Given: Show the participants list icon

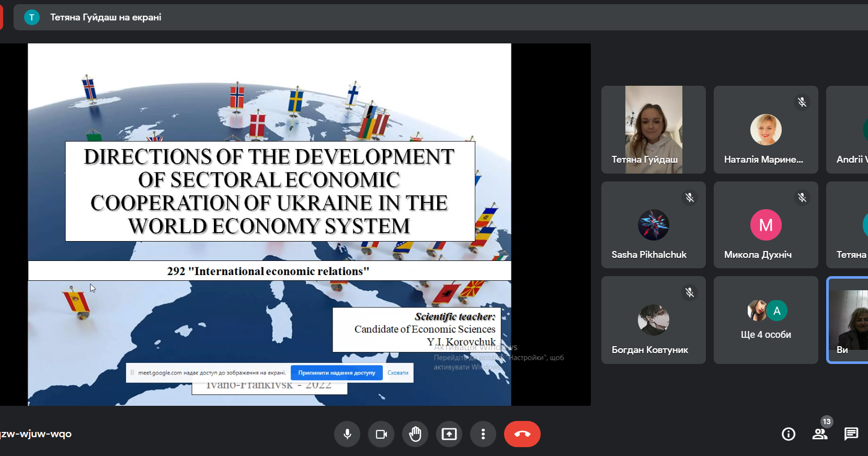Looking at the screenshot, I should click(x=820, y=434).
